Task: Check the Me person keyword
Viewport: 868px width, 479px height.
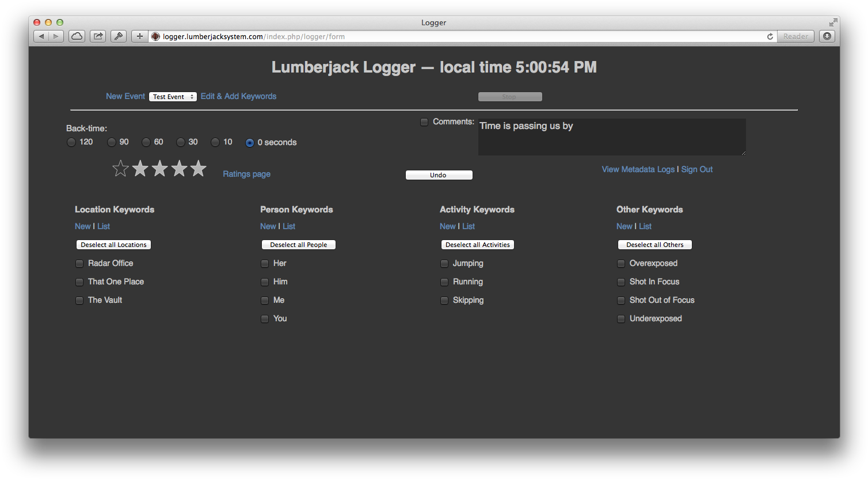Action: click(x=264, y=300)
